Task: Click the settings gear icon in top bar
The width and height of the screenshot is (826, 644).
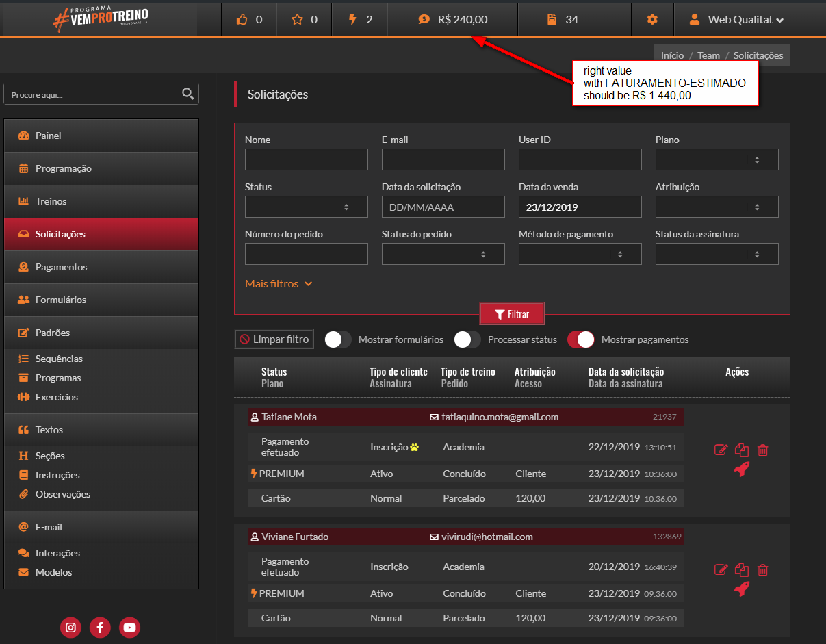Action: (652, 19)
